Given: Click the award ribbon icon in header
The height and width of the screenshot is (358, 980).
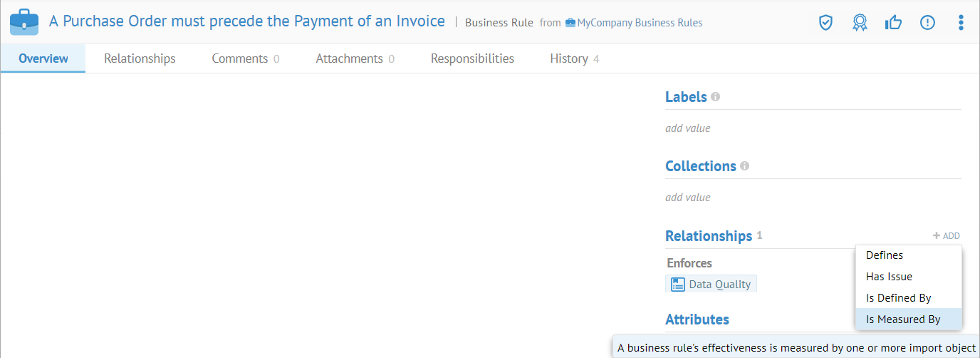Looking at the screenshot, I should 860,23.
